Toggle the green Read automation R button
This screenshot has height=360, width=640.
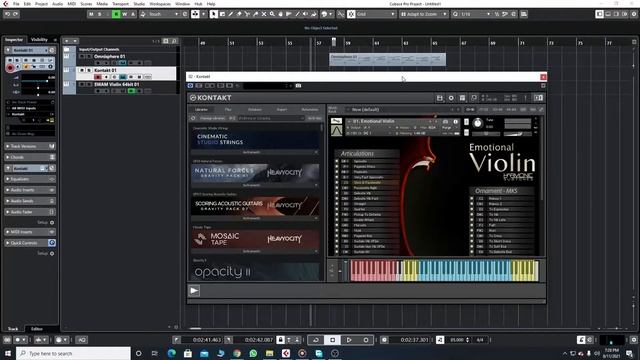click(116, 14)
